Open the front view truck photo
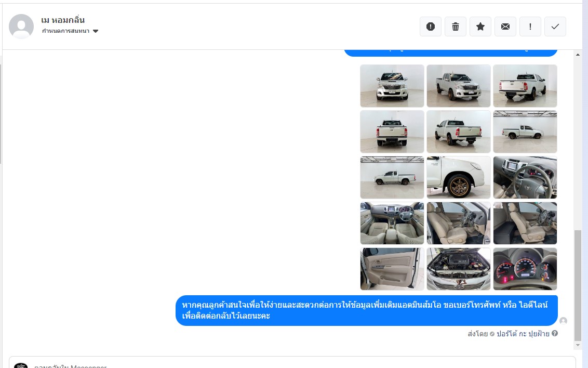Screen dimensions: 588x368 tap(392, 86)
